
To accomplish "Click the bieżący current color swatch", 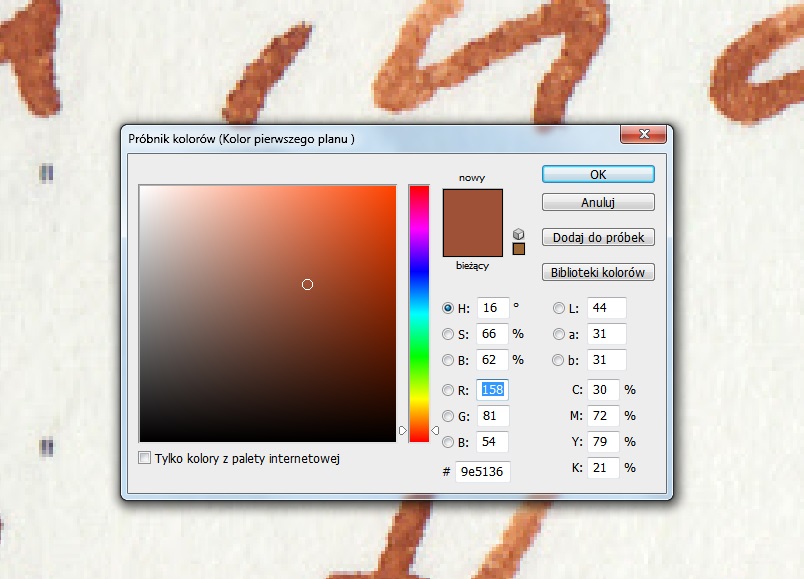I will pyautogui.click(x=472, y=242).
